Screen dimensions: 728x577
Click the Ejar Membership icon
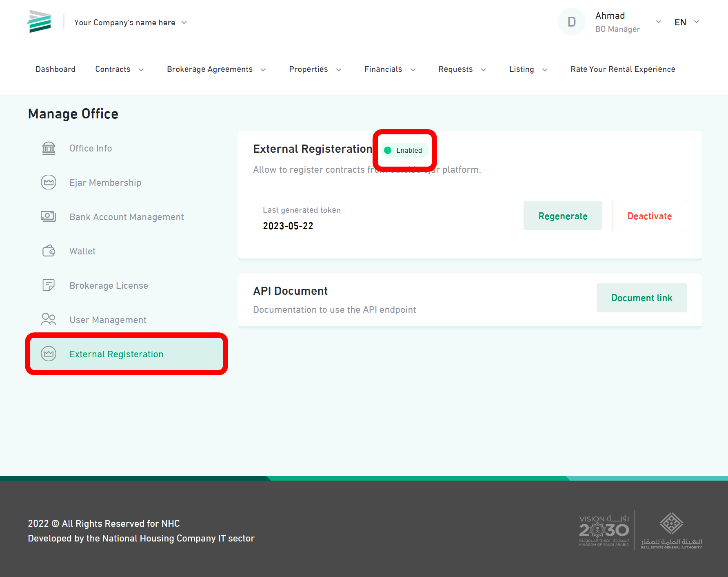(x=48, y=182)
